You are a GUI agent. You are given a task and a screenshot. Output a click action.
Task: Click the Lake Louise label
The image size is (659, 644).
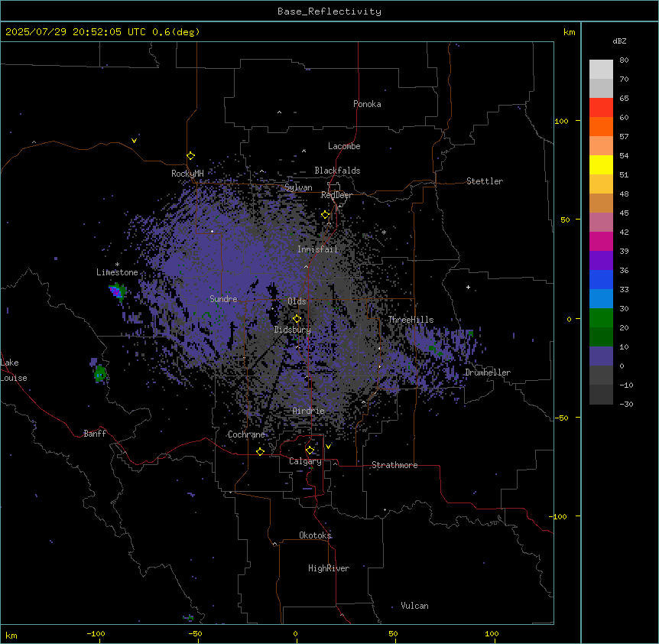click(x=14, y=370)
